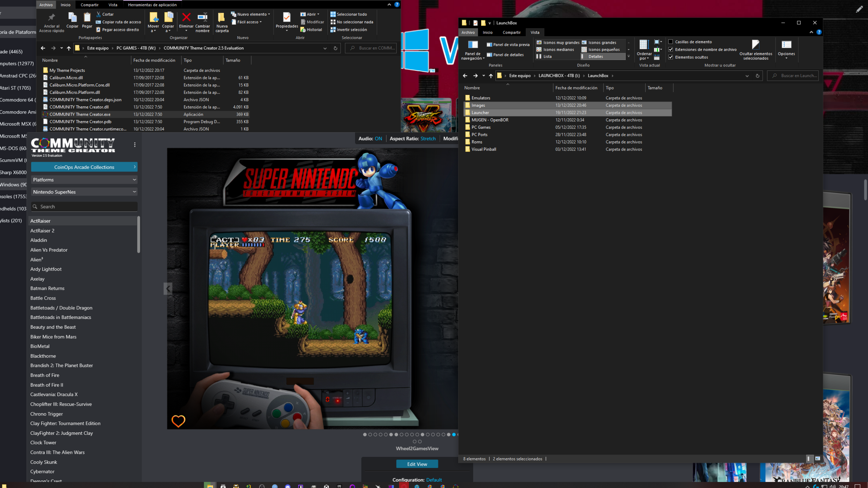Open Inicio tab in LaunchBox window

point(488,32)
